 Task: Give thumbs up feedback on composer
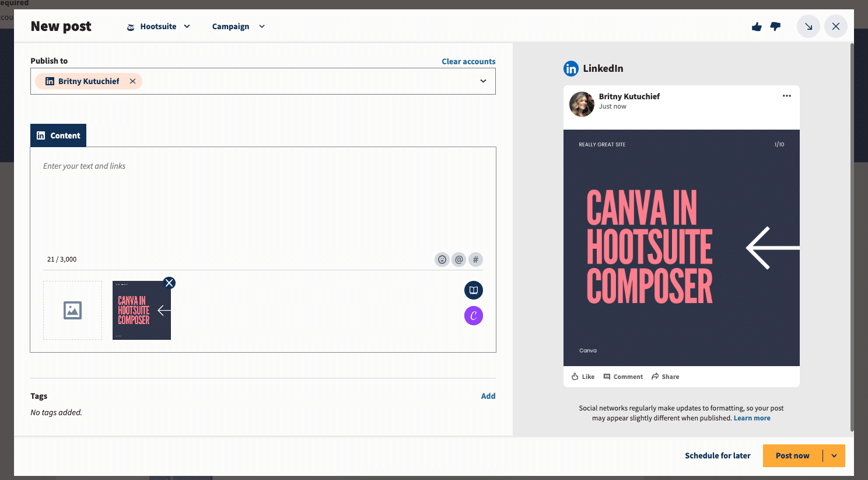(x=756, y=26)
